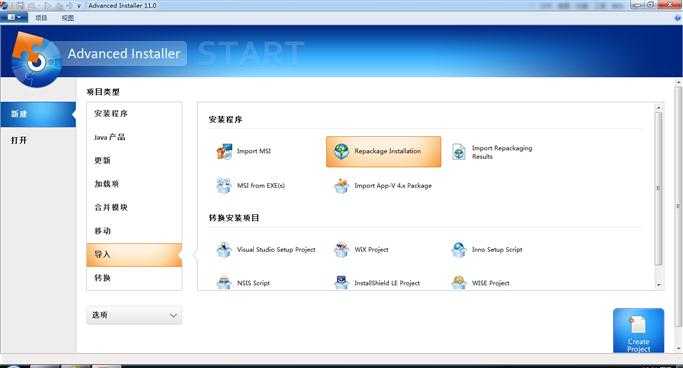The image size is (683, 368).
Task: Select the WiX Project conversion
Action: 361,250
